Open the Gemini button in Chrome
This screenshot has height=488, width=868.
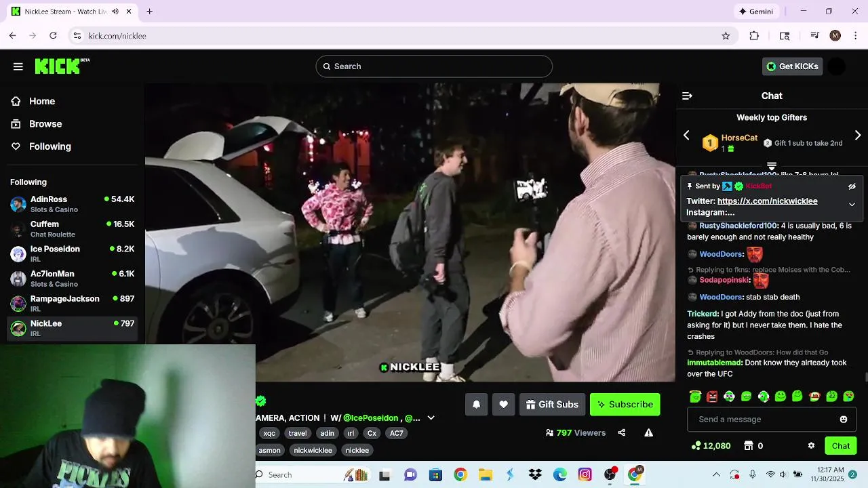[756, 12]
